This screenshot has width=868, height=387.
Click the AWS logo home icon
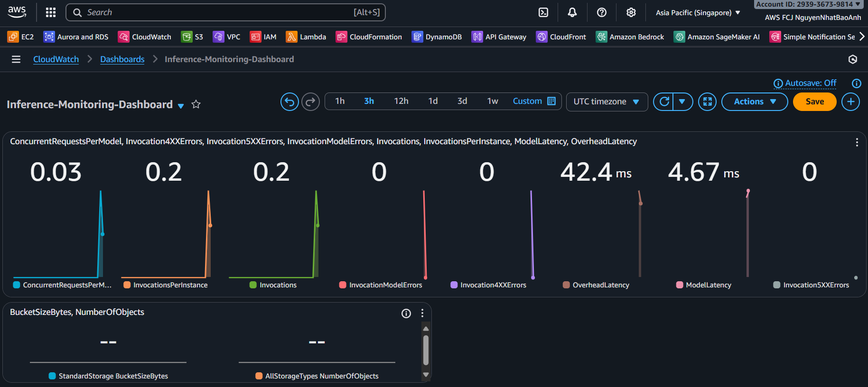17,12
